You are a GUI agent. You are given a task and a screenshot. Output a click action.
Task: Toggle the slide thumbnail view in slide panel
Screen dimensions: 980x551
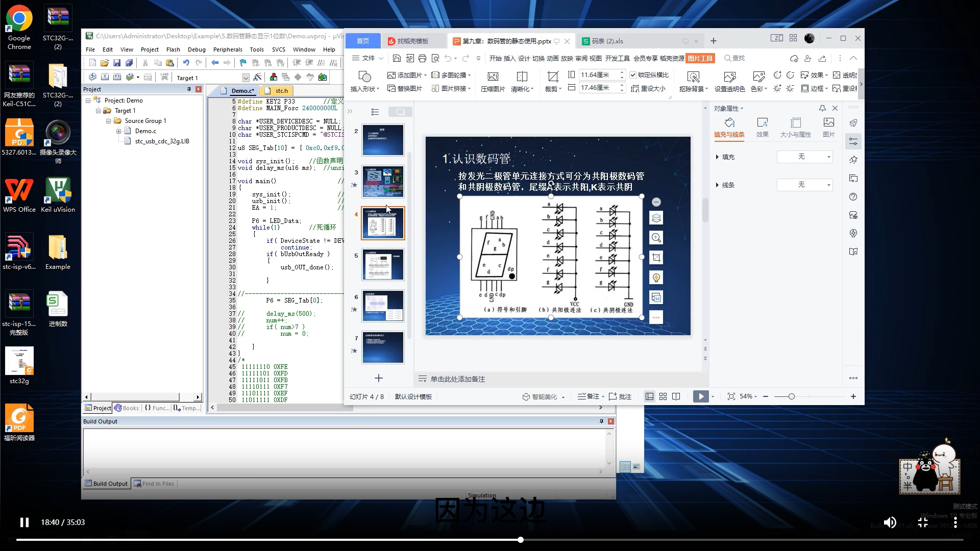click(x=400, y=112)
